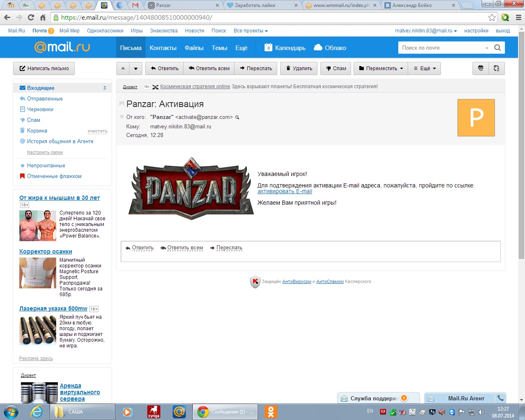Open Chrome menu icon
525x420 pixels.
pos(518,18)
